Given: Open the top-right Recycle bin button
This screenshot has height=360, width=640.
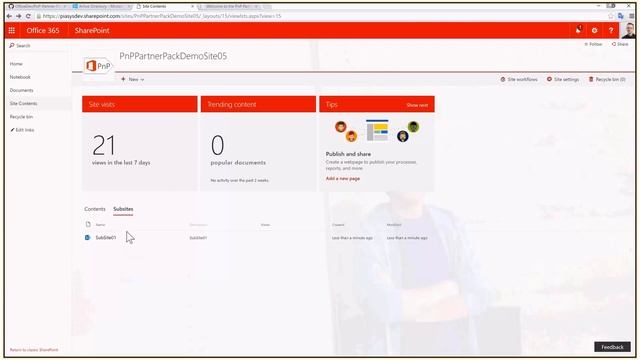Looking at the screenshot, I should (x=607, y=79).
